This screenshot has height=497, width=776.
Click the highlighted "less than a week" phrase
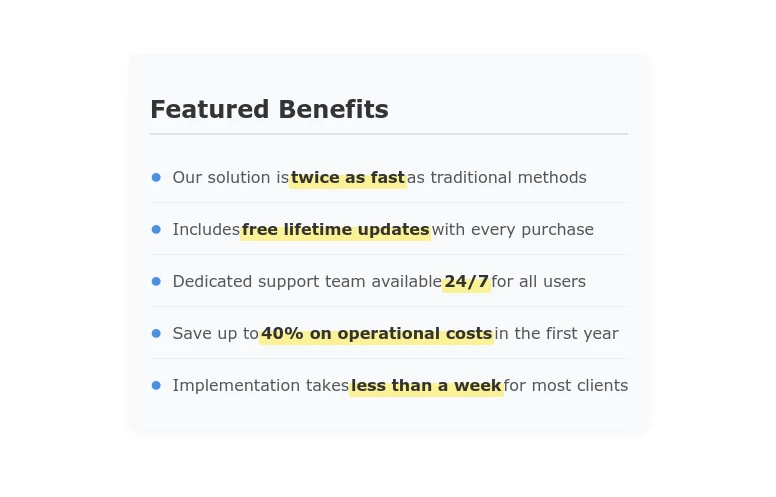click(x=426, y=386)
